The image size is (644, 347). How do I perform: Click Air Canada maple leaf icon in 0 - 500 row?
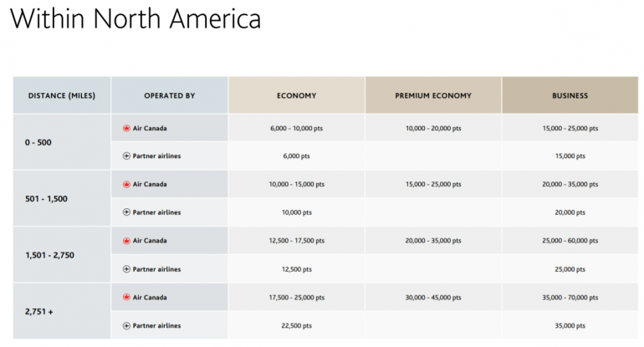tap(127, 128)
